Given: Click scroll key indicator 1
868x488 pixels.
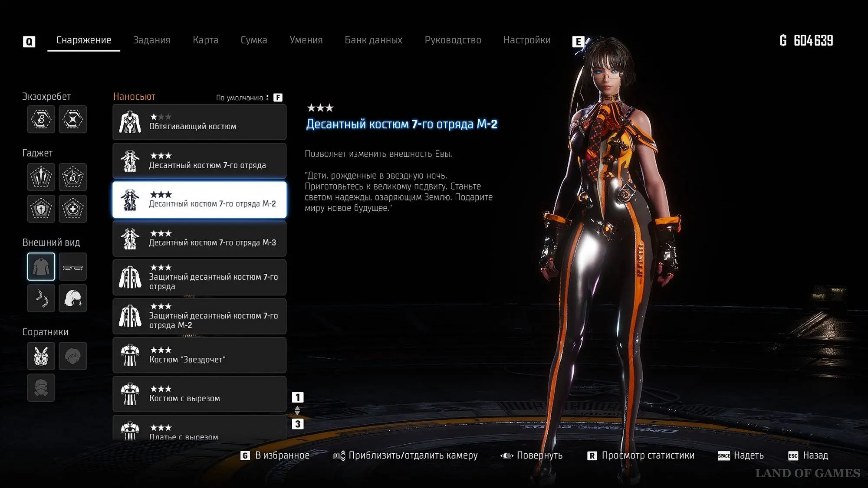Looking at the screenshot, I should click(x=298, y=397).
